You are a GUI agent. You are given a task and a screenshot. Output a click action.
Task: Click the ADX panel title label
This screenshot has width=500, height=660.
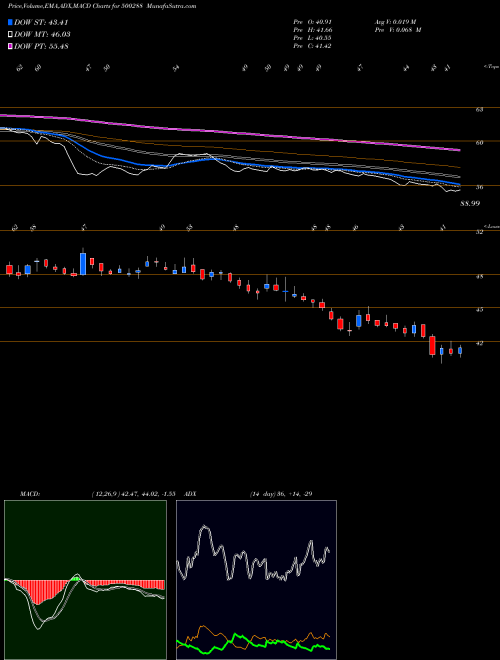click(x=191, y=494)
